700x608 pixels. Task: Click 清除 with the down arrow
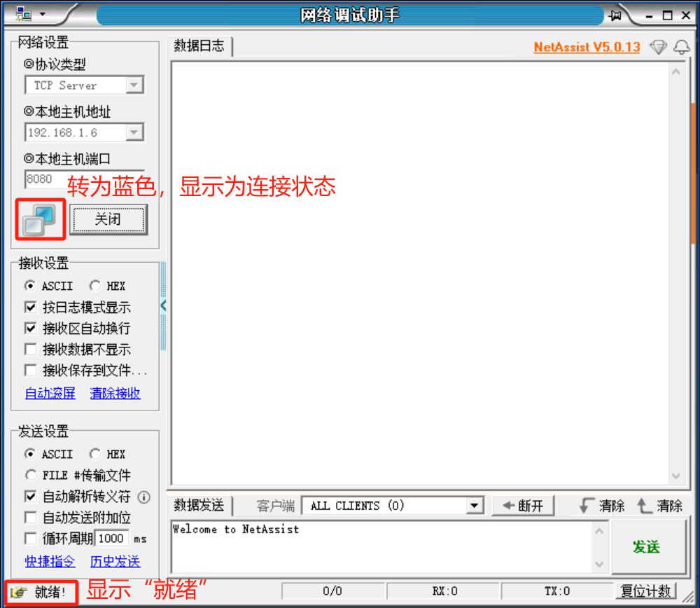(x=602, y=506)
